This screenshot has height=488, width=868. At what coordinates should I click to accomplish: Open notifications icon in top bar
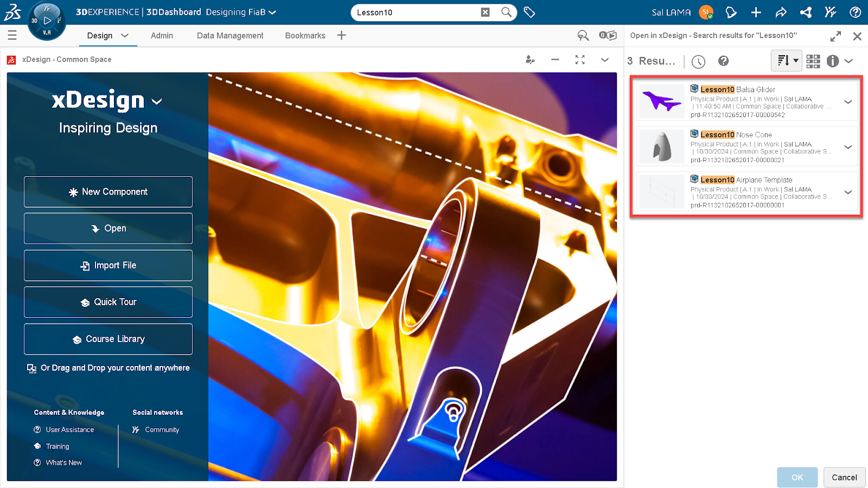pyautogui.click(x=731, y=12)
